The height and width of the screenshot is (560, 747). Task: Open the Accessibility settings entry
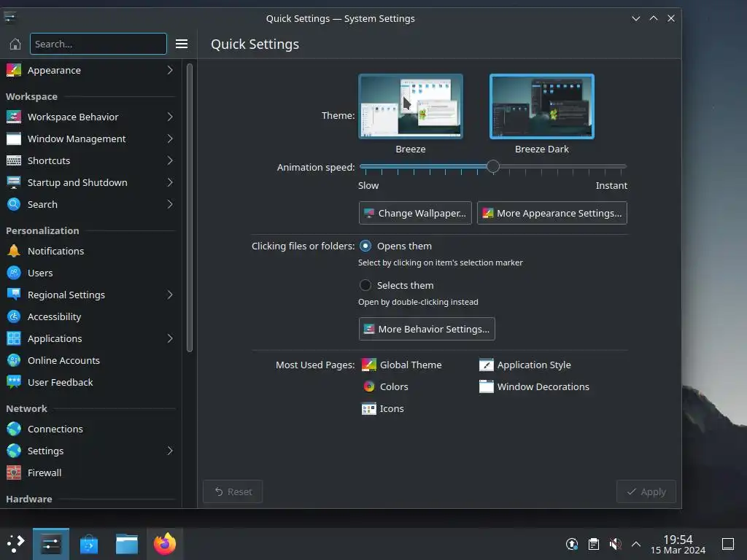point(90,316)
